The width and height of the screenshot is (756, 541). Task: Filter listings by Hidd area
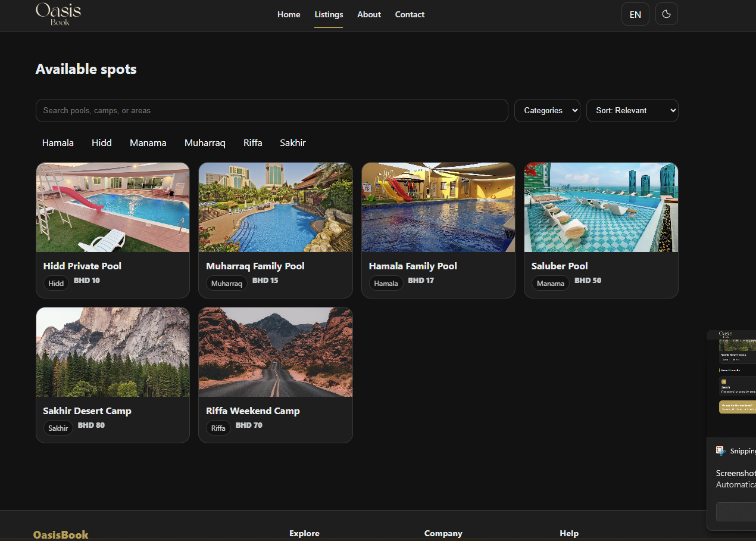click(102, 143)
